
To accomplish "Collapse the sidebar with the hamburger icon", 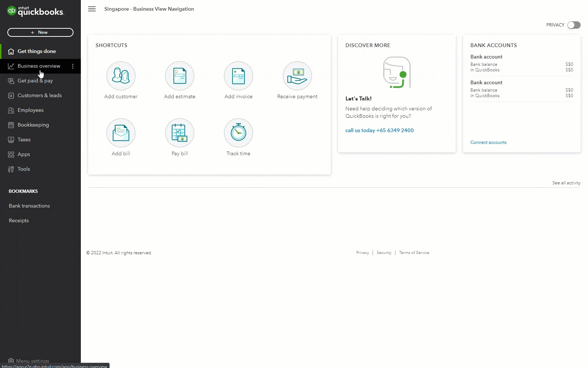I will coord(92,9).
